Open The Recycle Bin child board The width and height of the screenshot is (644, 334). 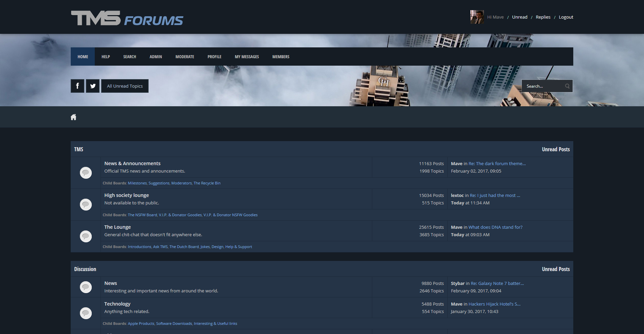(x=207, y=183)
